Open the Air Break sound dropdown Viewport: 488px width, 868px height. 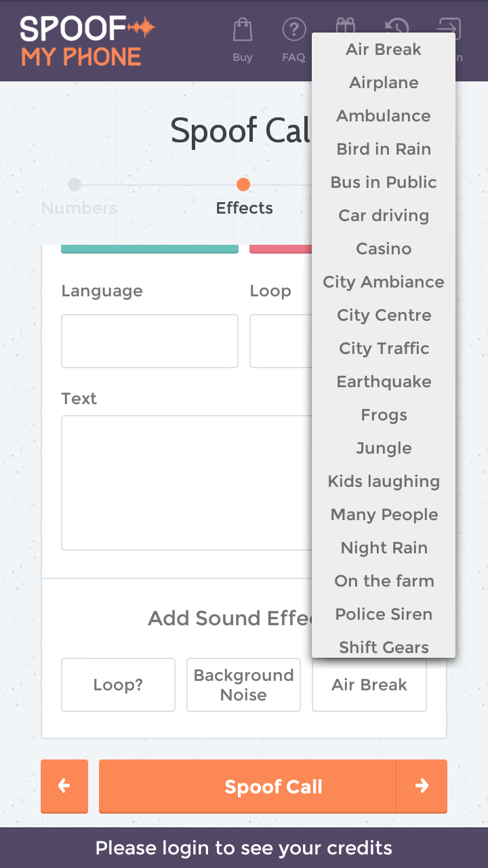point(369,685)
